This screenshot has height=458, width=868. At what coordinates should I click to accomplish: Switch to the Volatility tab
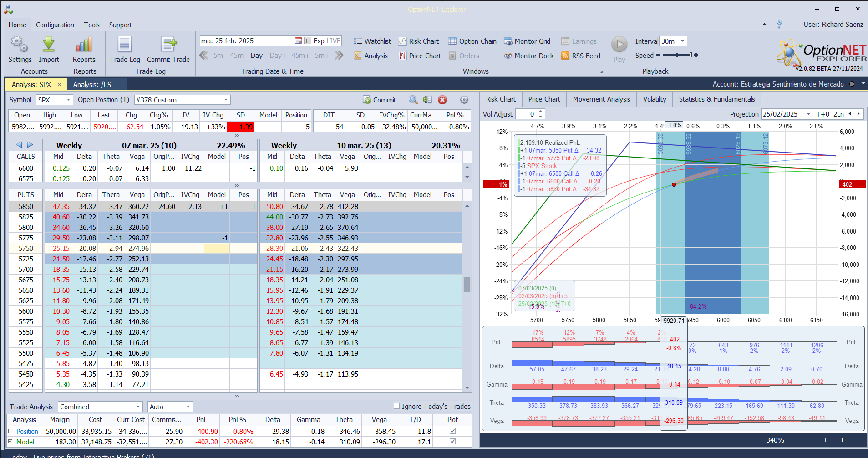654,99
